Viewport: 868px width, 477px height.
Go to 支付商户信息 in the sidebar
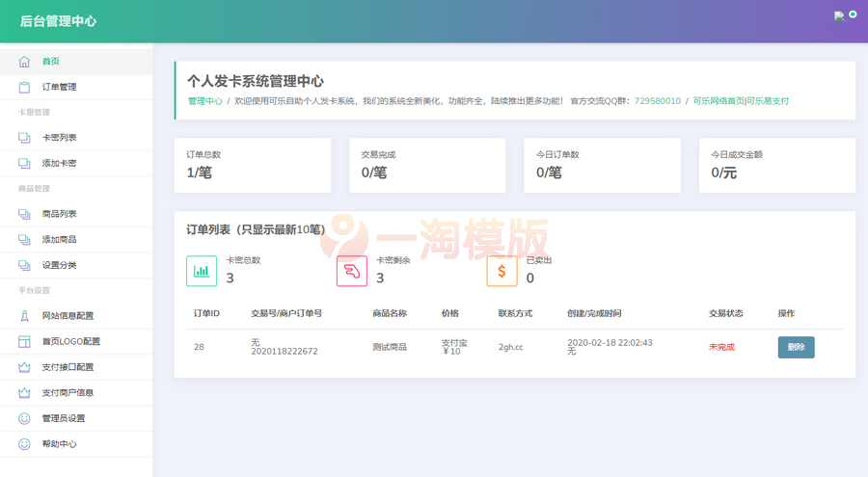[68, 393]
